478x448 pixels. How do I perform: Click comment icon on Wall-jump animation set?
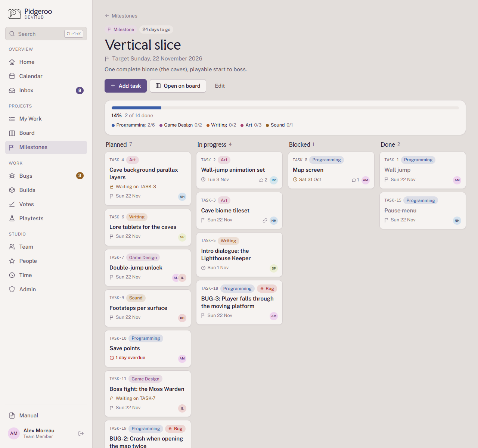tap(261, 180)
